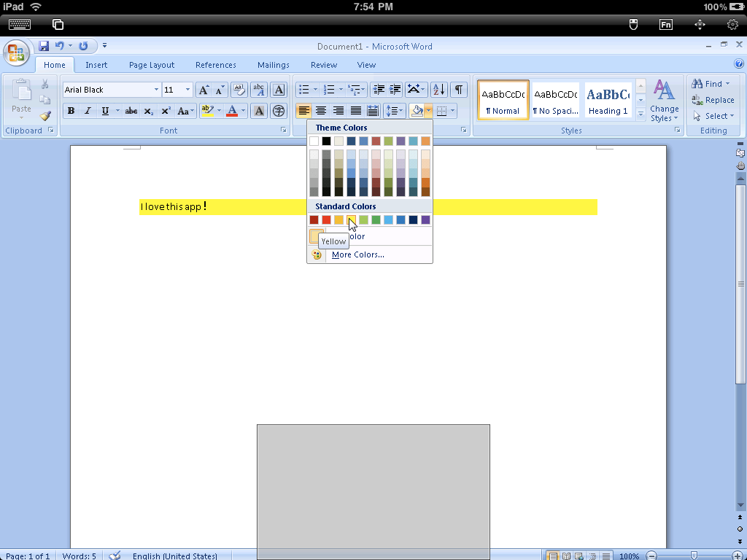This screenshot has width=747, height=560.
Task: Open Font dialog launcher
Action: pyautogui.click(x=283, y=130)
